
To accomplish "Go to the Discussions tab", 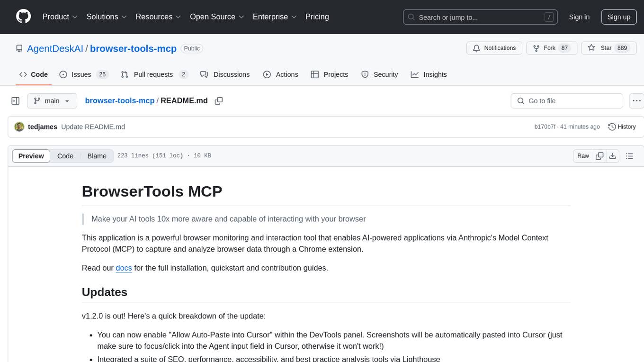I will pos(225,74).
